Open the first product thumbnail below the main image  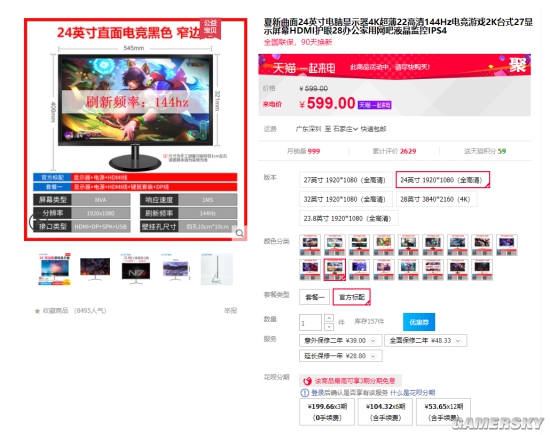point(55,269)
